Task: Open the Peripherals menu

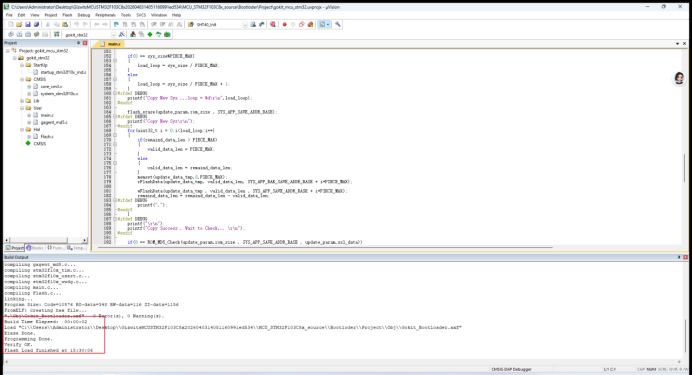Action: tap(105, 15)
